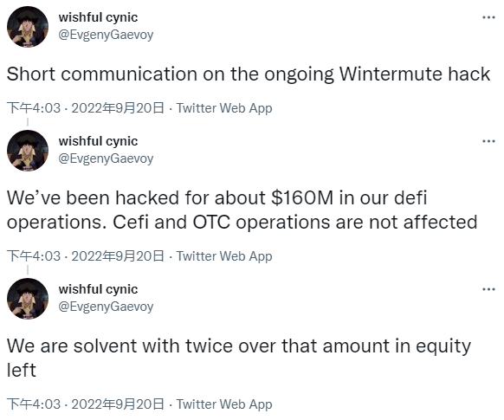Open more options on the first tweet
This screenshot has width=504, height=420.
point(488,17)
